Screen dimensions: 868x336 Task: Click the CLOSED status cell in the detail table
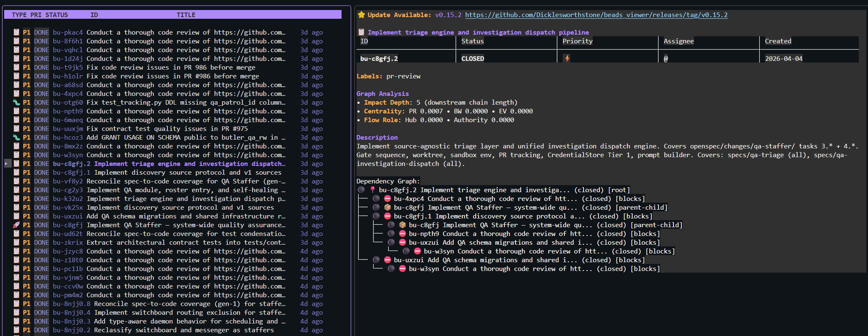(473, 59)
